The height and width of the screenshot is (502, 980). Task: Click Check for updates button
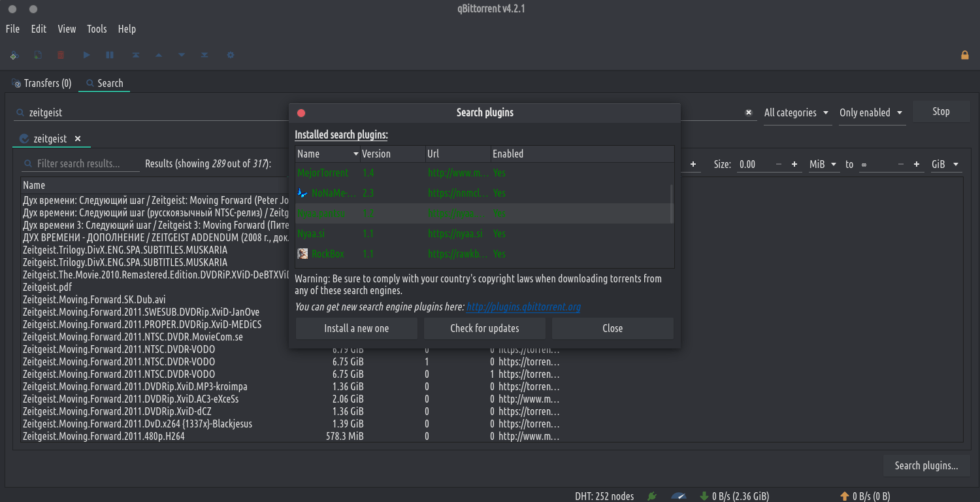[x=485, y=328]
